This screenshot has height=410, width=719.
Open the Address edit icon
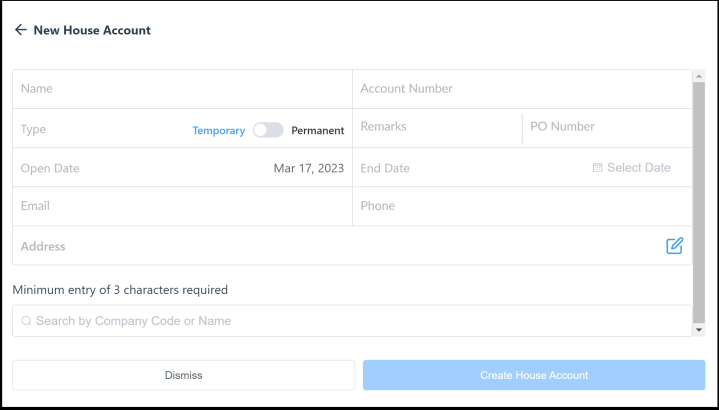[x=674, y=246]
